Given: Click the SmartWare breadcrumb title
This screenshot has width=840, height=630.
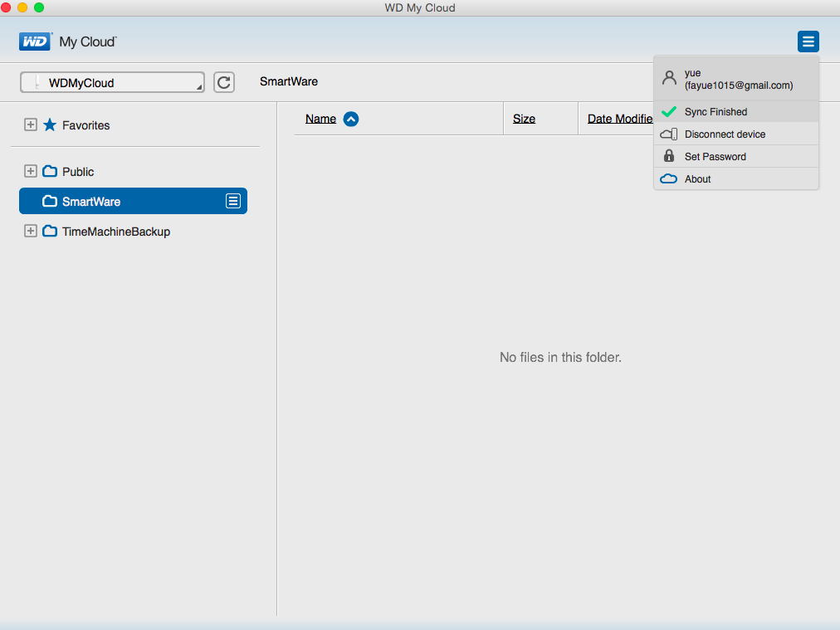Looking at the screenshot, I should coord(289,81).
